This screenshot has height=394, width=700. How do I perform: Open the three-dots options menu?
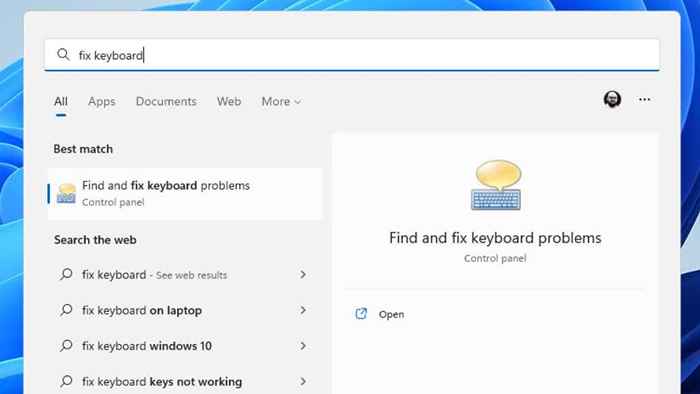tap(644, 100)
